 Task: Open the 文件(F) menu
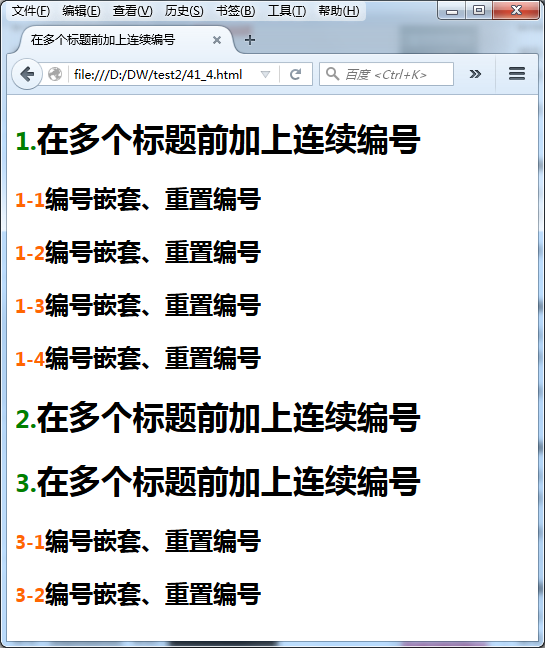pos(31,11)
